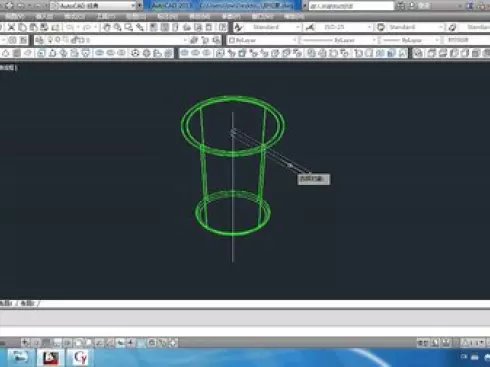Click the Dimension Style icon before ISO-25
This screenshot has height=367, width=490.
tap(310, 27)
